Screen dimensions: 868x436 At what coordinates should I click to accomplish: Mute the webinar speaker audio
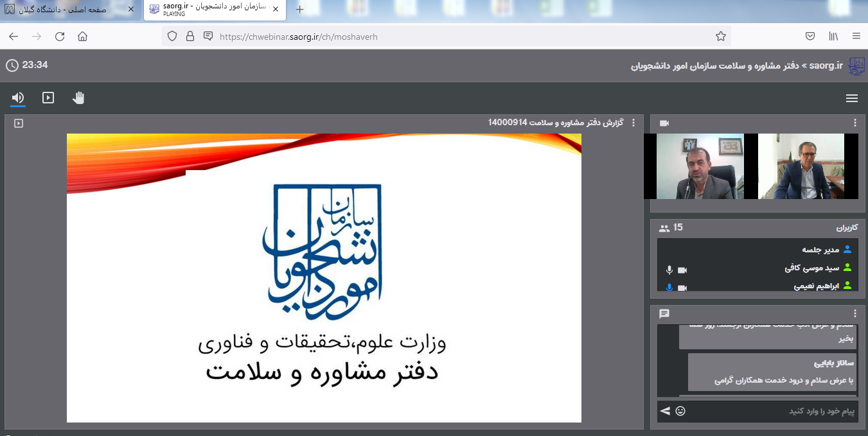(x=18, y=98)
